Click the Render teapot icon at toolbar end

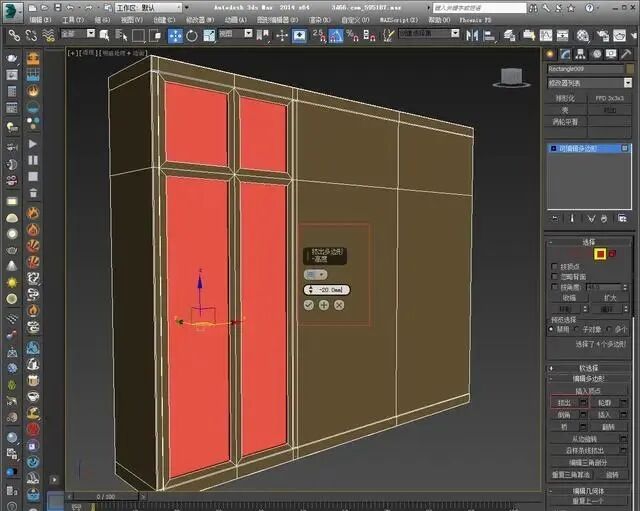619,36
